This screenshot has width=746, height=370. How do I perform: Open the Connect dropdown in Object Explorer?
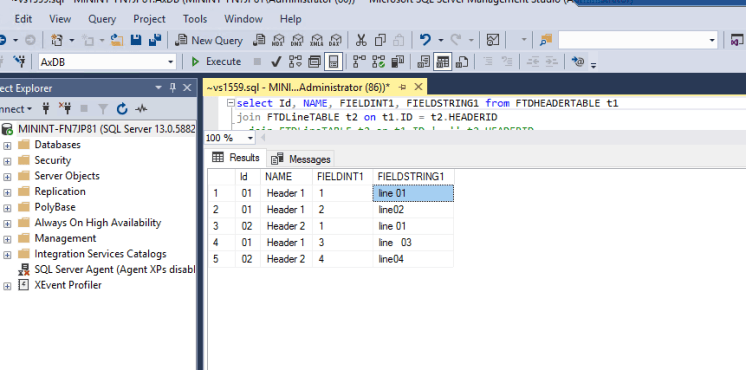(x=16, y=109)
